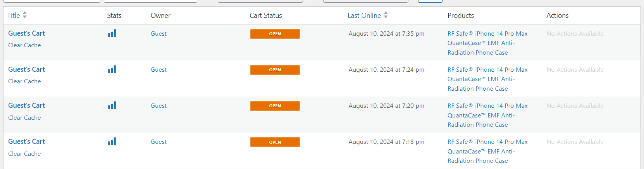Open stats icon for 7:18 pm cart

(112, 142)
